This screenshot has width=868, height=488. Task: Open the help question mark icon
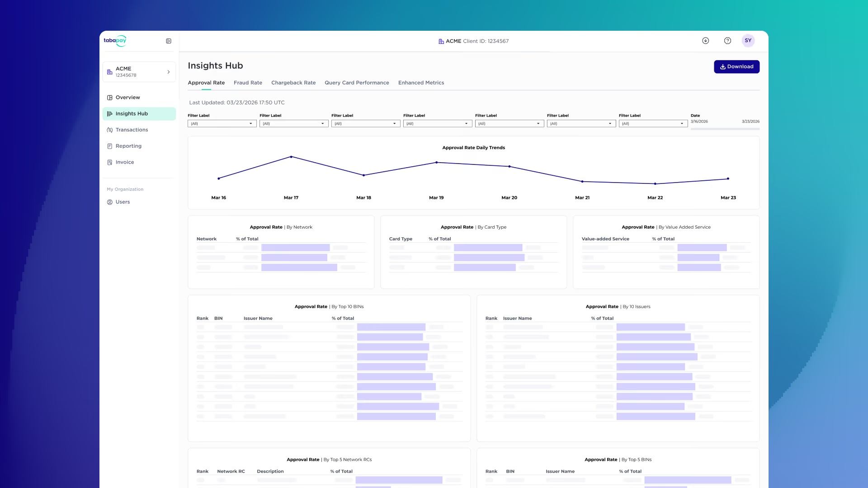click(x=727, y=41)
